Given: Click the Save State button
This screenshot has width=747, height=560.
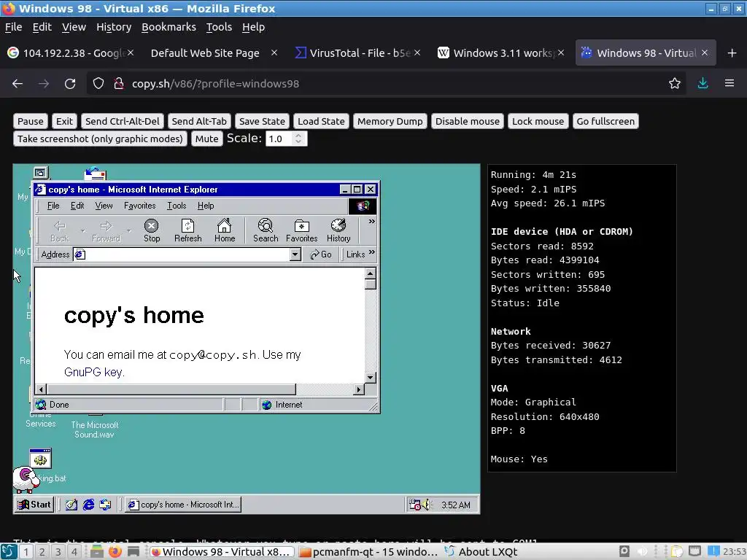Looking at the screenshot, I should click(262, 122).
